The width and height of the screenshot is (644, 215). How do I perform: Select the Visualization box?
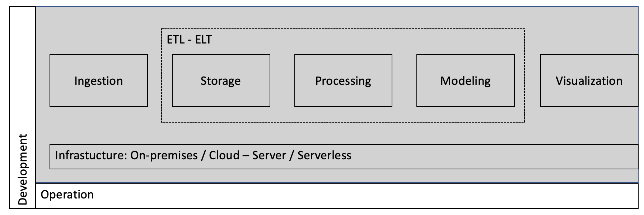click(x=589, y=81)
